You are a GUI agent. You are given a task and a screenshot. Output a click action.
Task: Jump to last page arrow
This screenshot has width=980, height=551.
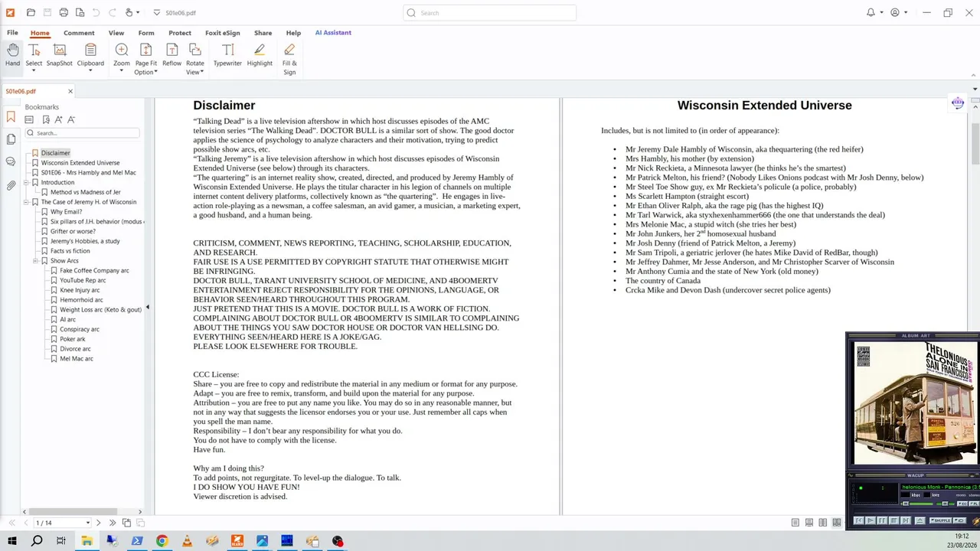click(113, 523)
